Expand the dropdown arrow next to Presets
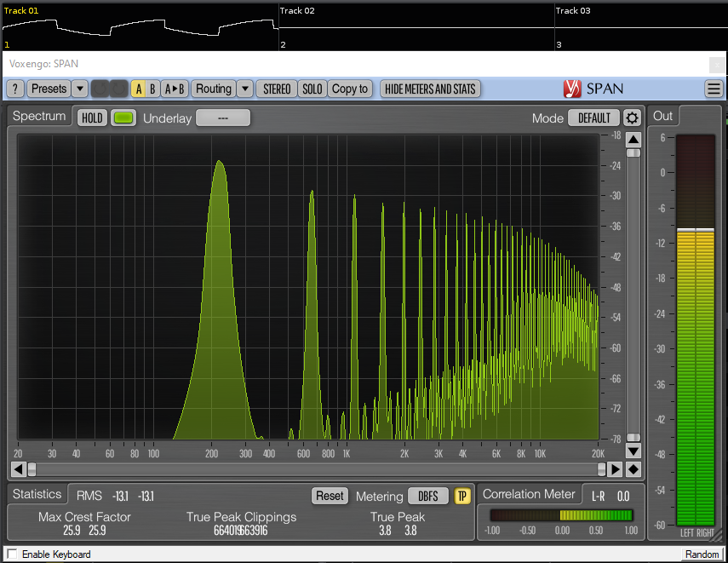This screenshot has width=728, height=563. [80, 89]
